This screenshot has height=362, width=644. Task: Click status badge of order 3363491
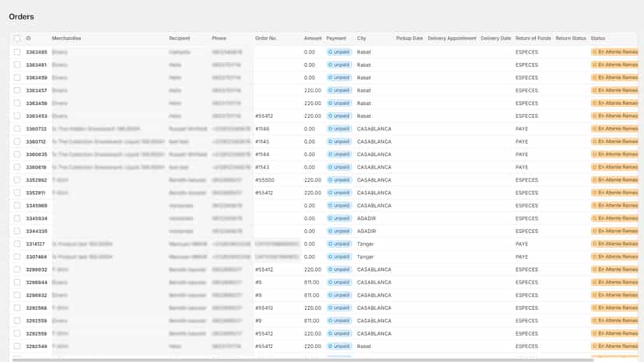point(615,64)
